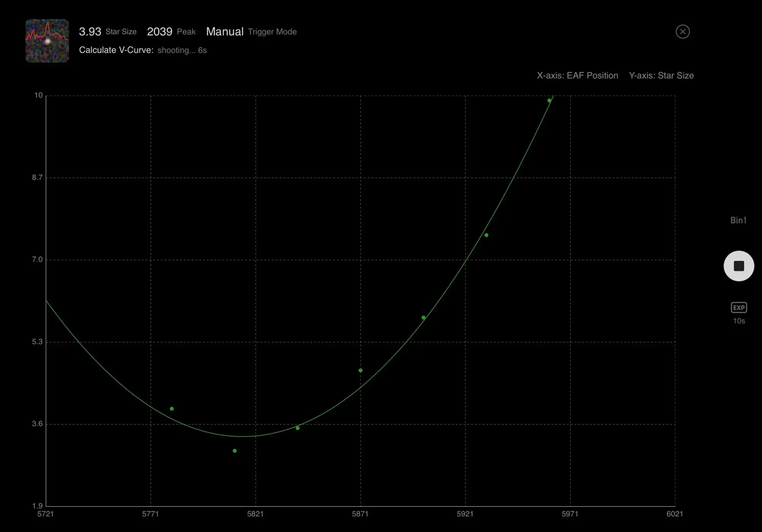
Task: Select the lowest data point on curve
Action: point(235,451)
